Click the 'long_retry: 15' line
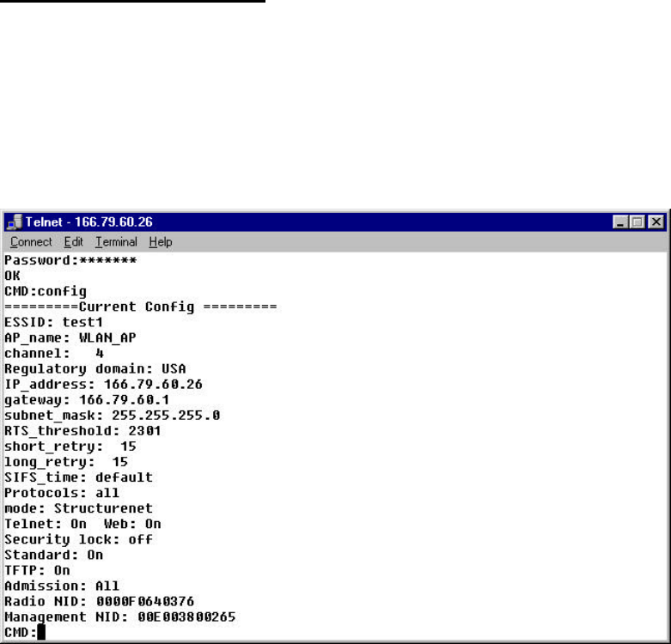This screenshot has width=671, height=644. [x=66, y=462]
